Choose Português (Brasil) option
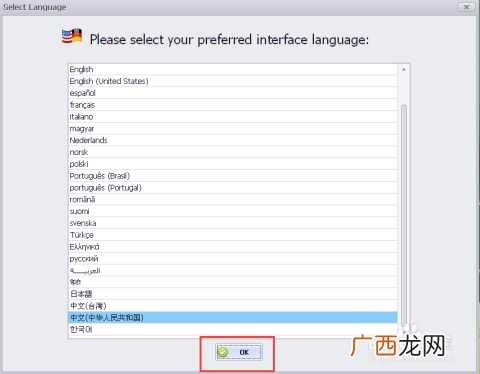Image resolution: width=480 pixels, height=374 pixels. [233, 176]
